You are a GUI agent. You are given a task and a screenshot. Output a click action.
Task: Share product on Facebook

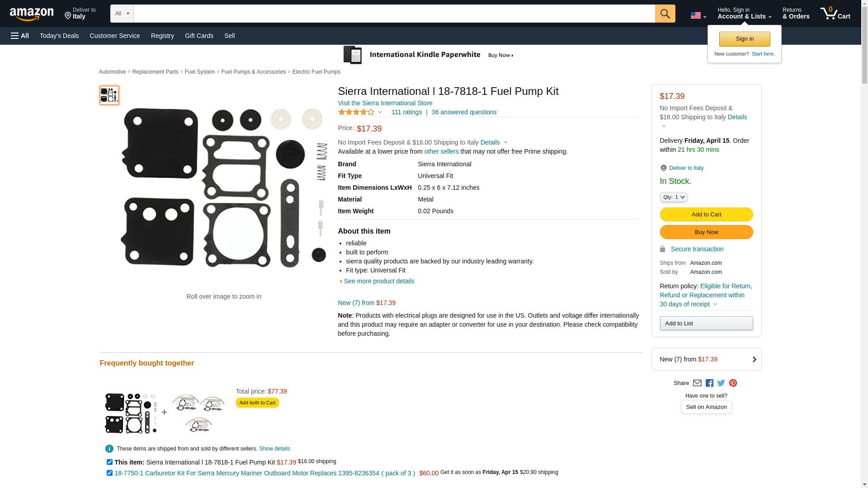[709, 383]
